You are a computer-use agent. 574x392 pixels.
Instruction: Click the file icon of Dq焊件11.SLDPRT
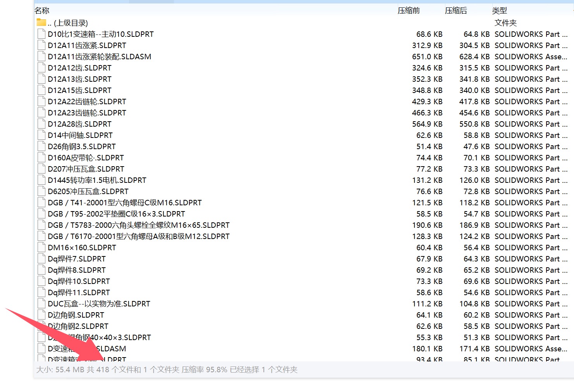pyautogui.click(x=41, y=292)
